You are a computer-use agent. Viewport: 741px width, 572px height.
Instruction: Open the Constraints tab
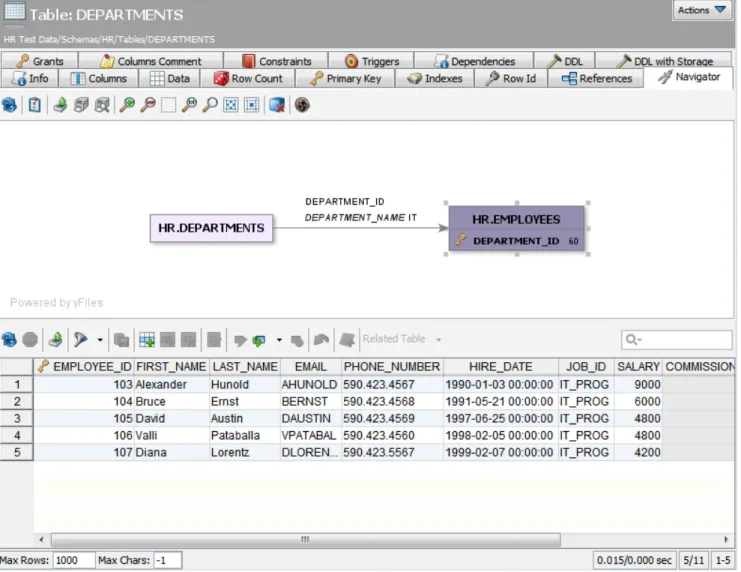[276, 61]
